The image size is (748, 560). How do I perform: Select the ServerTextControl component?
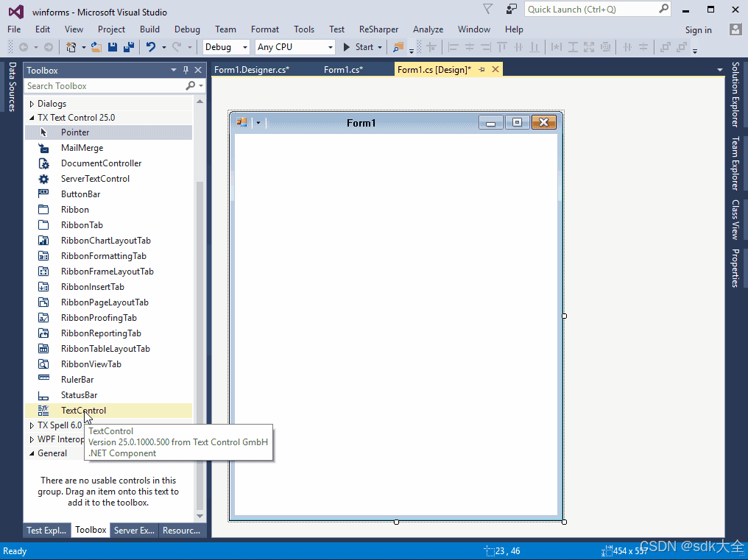[95, 178]
